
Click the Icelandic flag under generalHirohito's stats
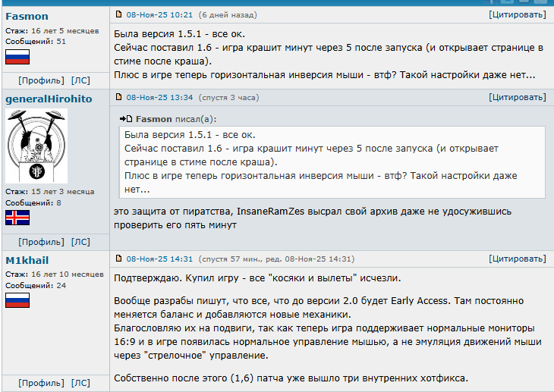pos(17,218)
